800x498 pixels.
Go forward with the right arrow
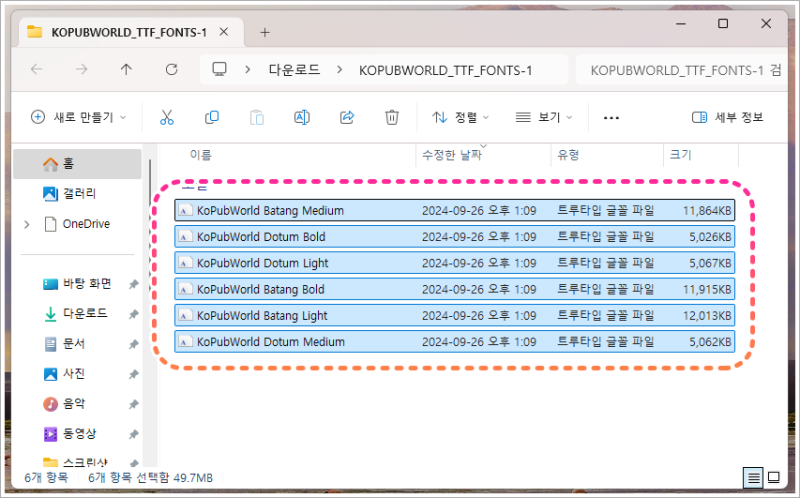(x=82, y=69)
